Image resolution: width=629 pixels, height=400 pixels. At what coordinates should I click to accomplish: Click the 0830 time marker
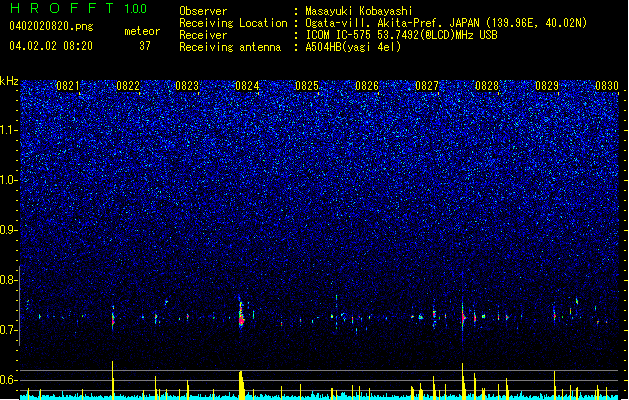click(607, 86)
